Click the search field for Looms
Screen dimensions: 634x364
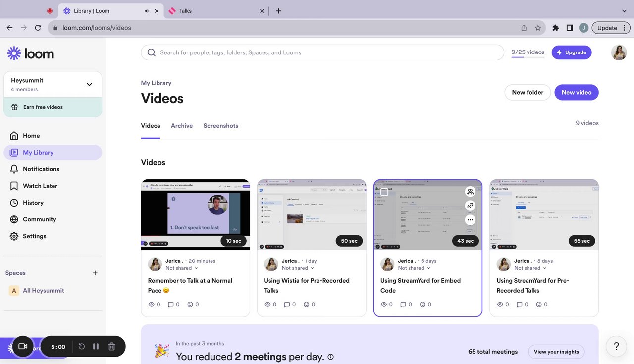322,52
